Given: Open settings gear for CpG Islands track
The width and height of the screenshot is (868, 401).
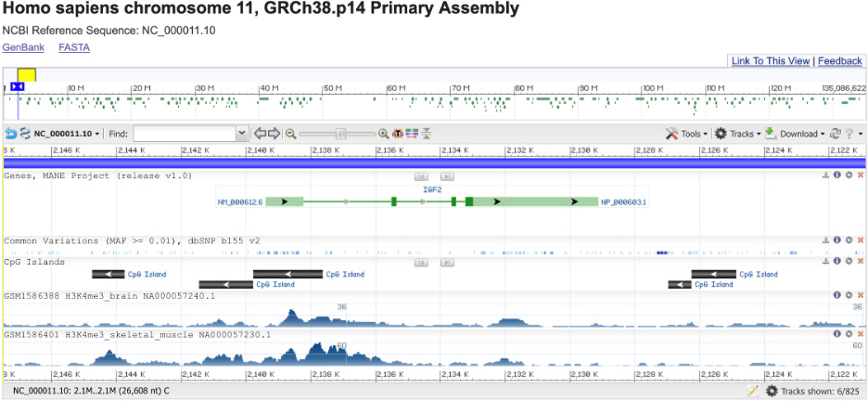Looking at the screenshot, I should click(x=849, y=262).
